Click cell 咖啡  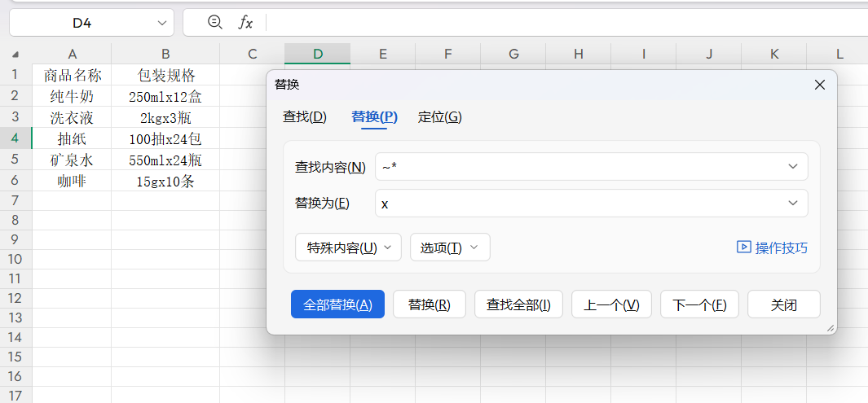click(72, 181)
